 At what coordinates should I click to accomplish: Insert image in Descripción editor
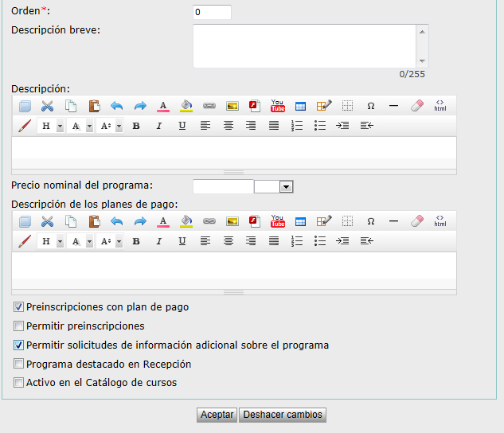pos(232,106)
